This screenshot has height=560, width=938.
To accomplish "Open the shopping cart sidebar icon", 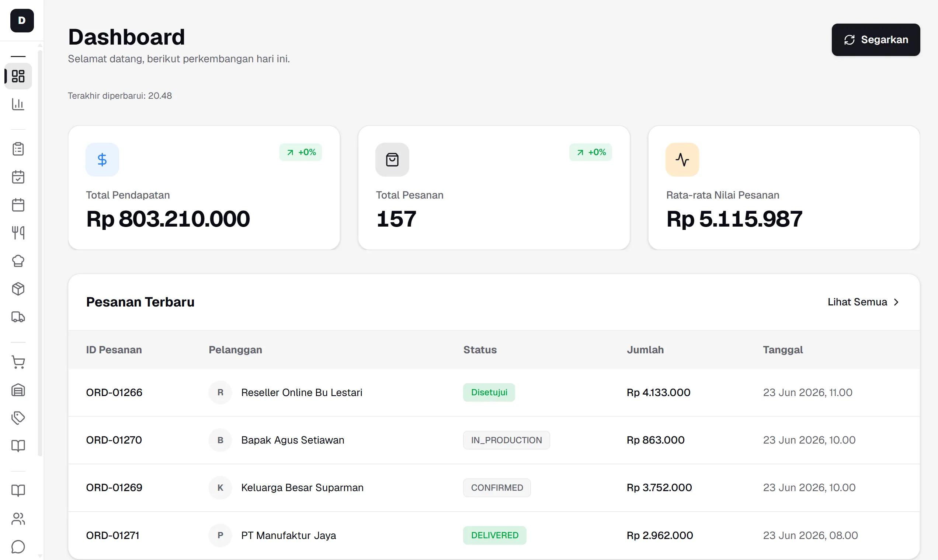I will click(x=18, y=362).
